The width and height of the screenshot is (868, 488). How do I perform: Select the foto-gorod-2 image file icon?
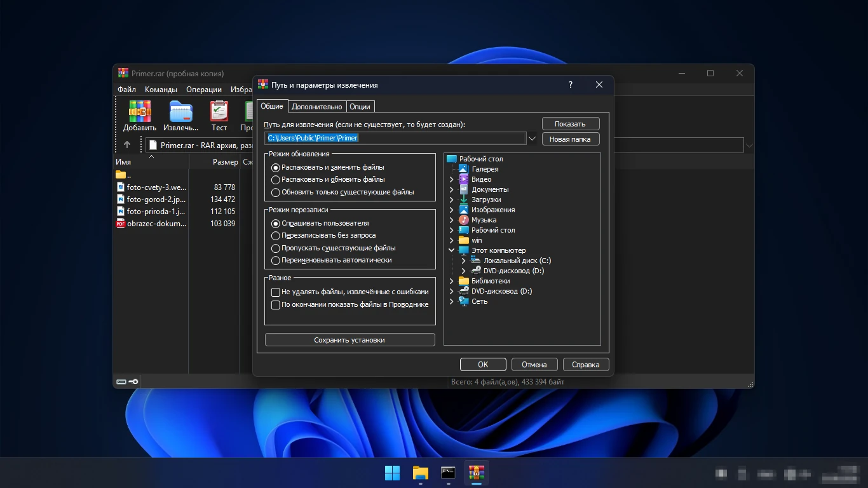[121, 199]
